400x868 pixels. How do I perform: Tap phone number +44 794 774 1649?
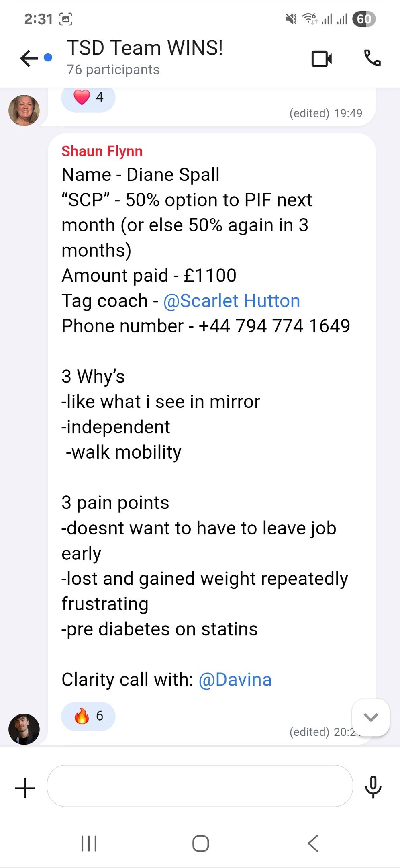click(274, 326)
